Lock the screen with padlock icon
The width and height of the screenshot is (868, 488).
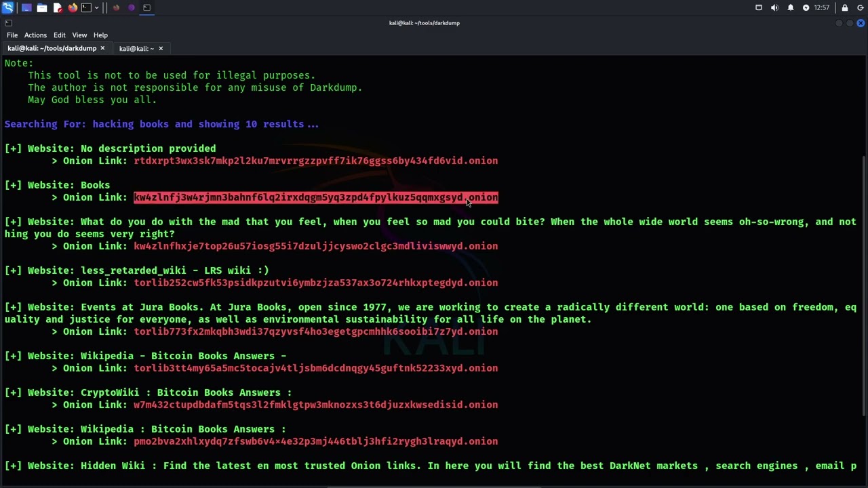tap(845, 7)
